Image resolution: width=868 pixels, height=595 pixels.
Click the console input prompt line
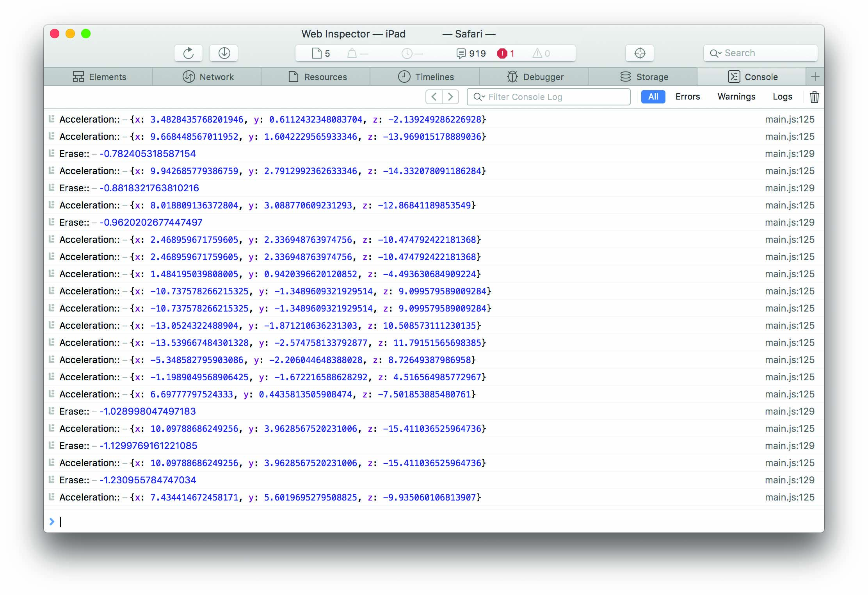434,521
